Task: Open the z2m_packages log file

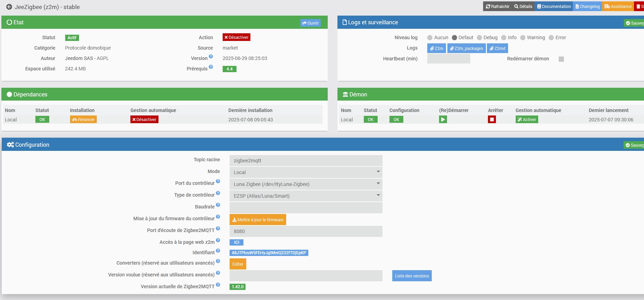Action: [466, 48]
